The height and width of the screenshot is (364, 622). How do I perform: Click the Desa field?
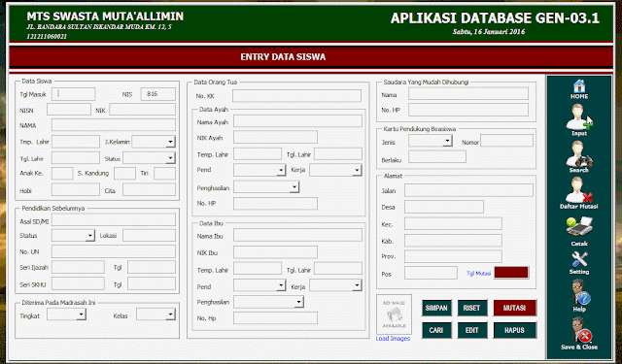pyautogui.click(x=444, y=207)
